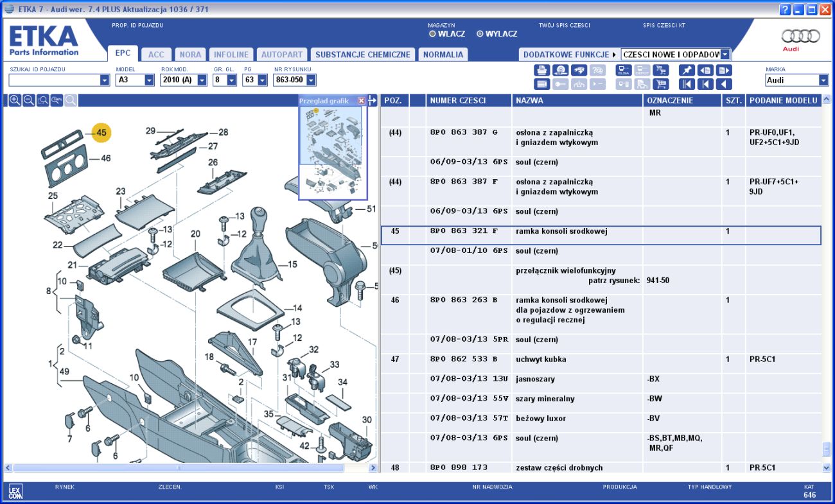Viewport: 835px width, 504px height.
Task: Expand DODATKOWE FUNKCJE menu
Action: click(x=570, y=55)
